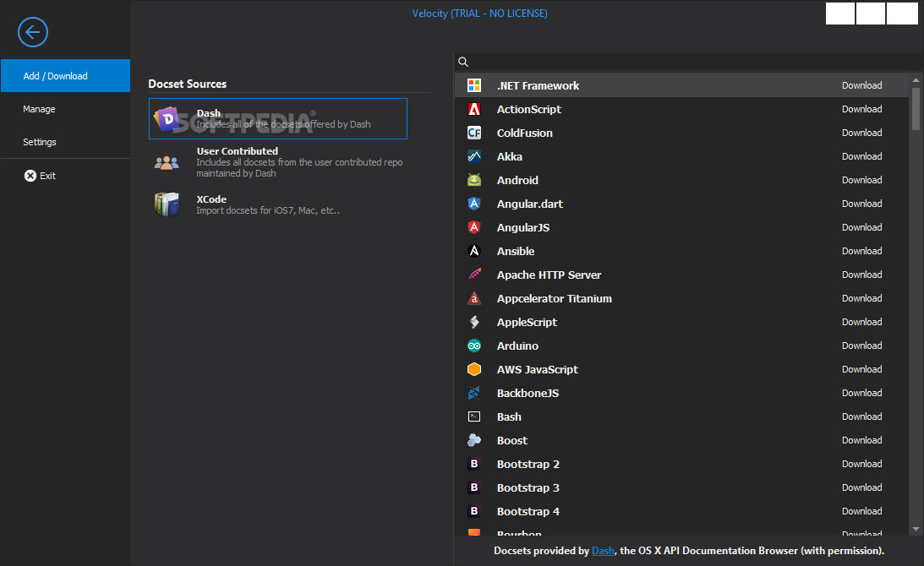Image resolution: width=924 pixels, height=566 pixels.
Task: Click the Angular.dart blue shield icon
Action: click(x=473, y=204)
